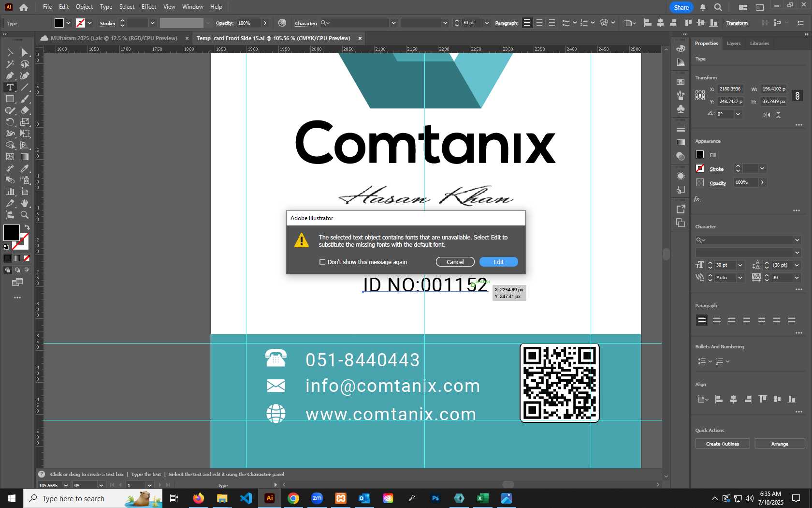Select the Magic Wand tool
This screenshot has width=812, height=508.
point(10,64)
